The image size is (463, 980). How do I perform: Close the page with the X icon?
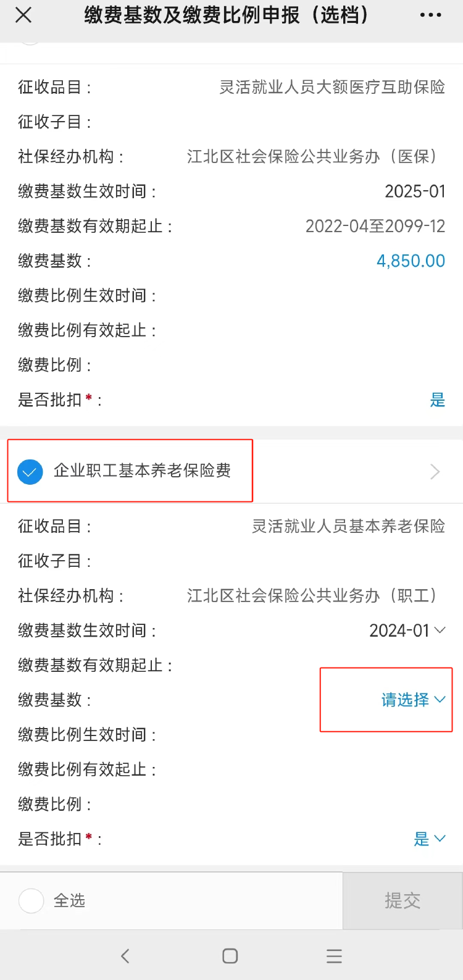(23, 15)
